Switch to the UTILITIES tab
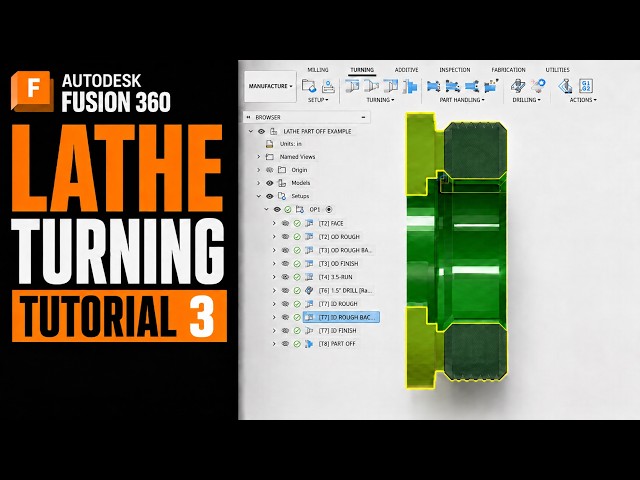The height and width of the screenshot is (480, 640). point(557,70)
